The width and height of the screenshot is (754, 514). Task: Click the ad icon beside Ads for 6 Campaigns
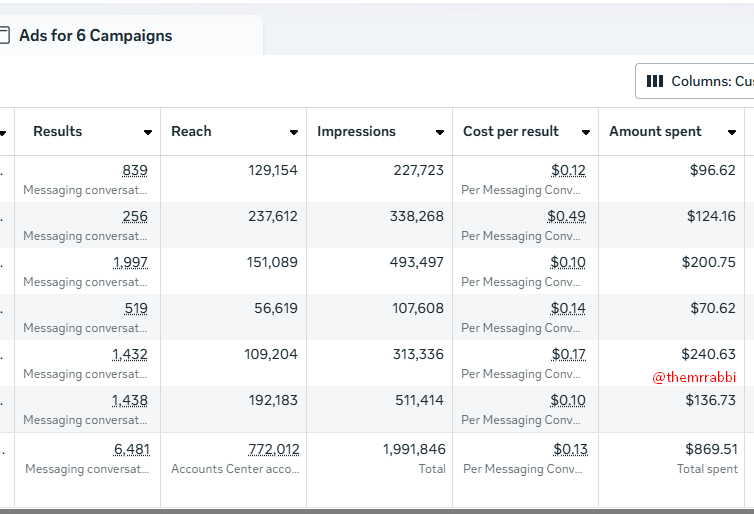coord(4,36)
